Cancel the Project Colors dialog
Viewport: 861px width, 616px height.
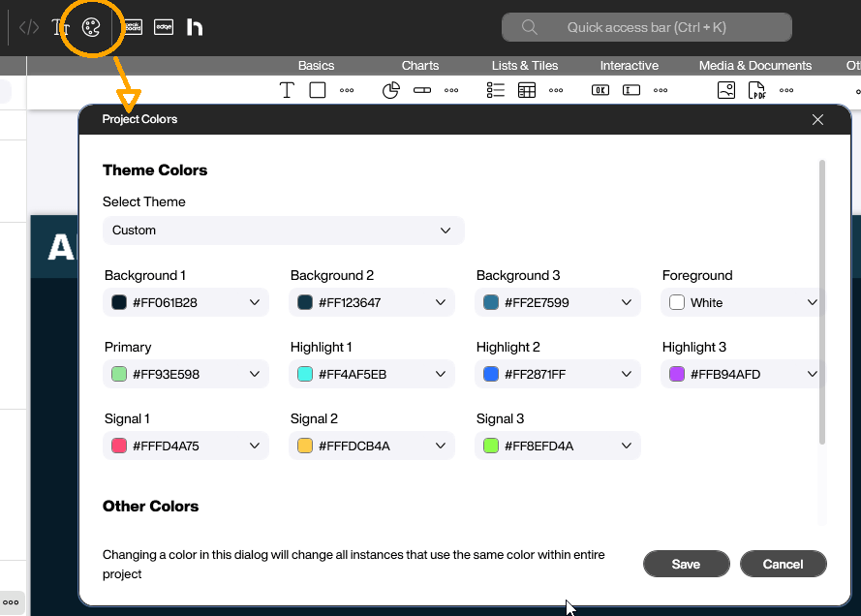(783, 565)
